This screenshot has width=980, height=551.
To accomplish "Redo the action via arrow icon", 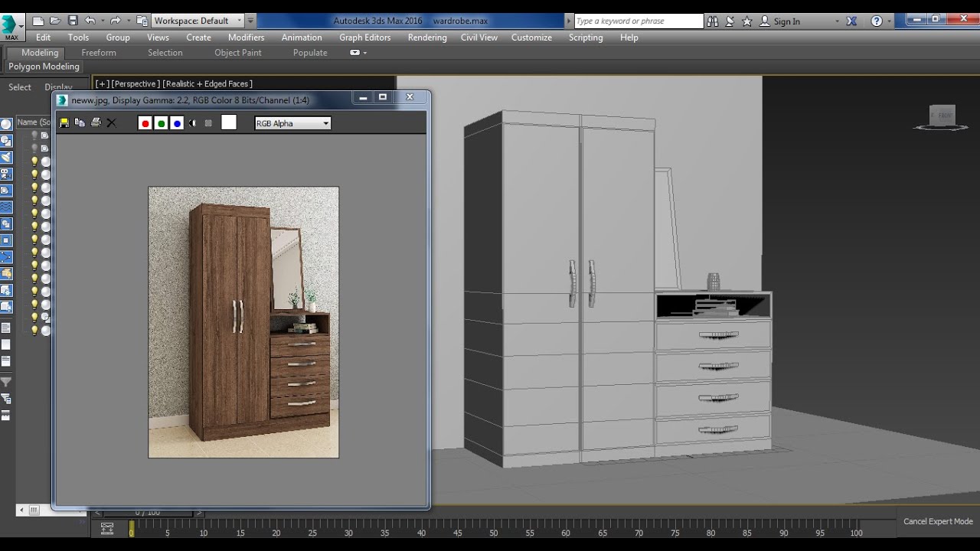I will coord(116,21).
